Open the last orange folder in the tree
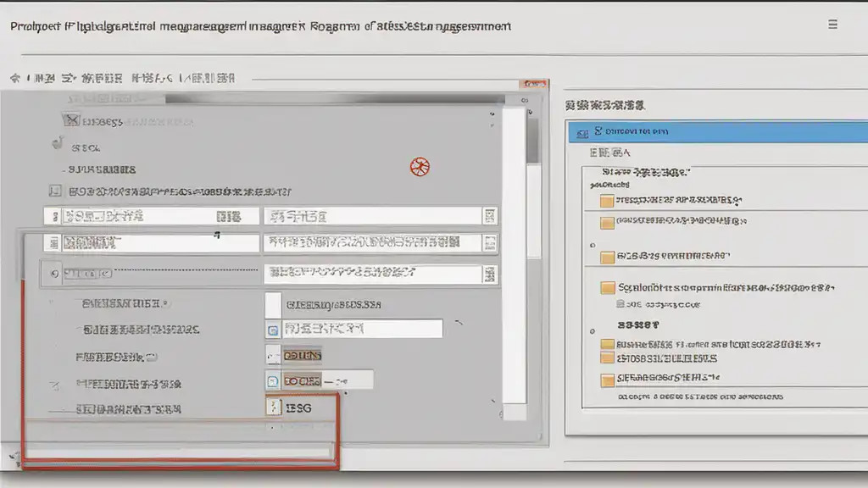Screen dimensions: 868x488 click(607, 380)
